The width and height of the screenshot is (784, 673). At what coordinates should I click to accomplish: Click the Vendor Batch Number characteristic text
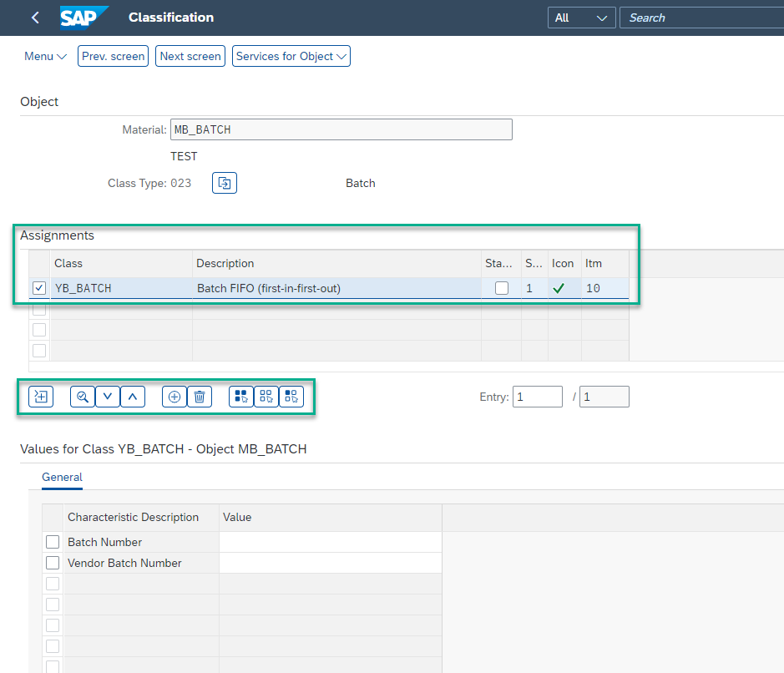pyautogui.click(x=124, y=563)
